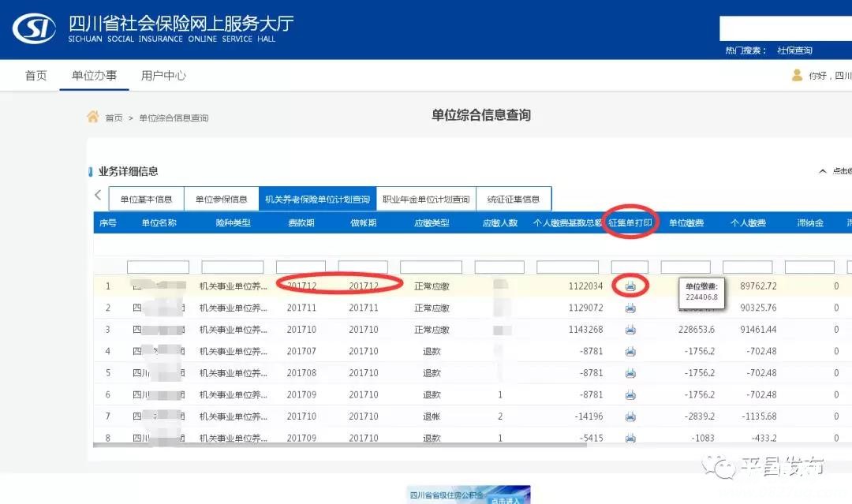Sort by the 应缴类型 column header
852x504 pixels.
coord(432,222)
